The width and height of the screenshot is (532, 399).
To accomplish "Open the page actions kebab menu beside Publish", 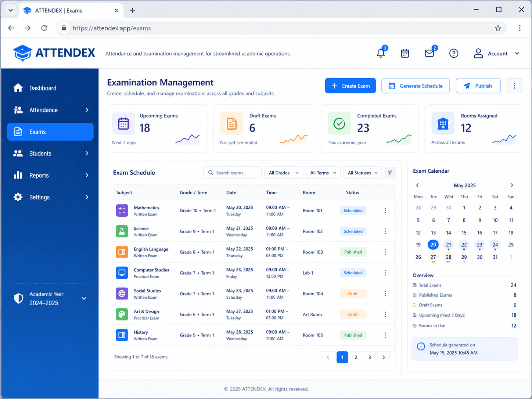I will pos(514,86).
